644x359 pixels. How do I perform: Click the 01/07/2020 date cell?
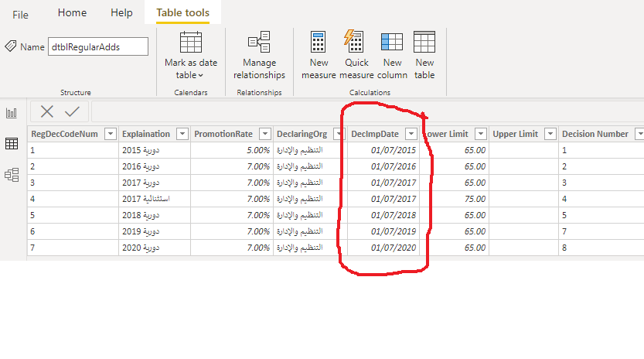point(383,248)
